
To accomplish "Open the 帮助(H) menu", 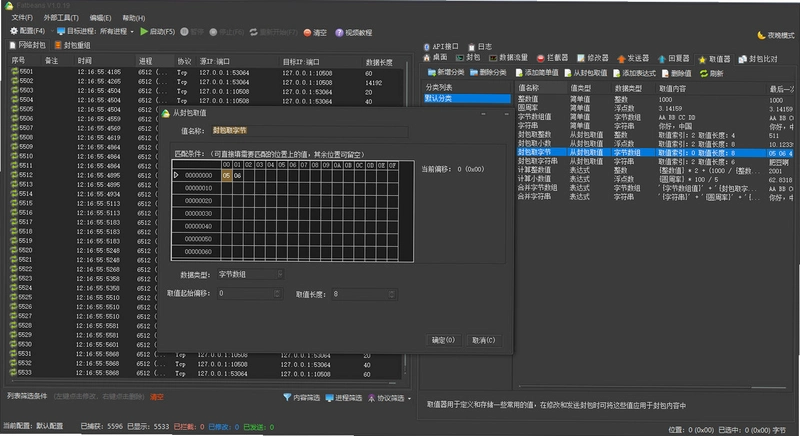I will click(x=134, y=18).
